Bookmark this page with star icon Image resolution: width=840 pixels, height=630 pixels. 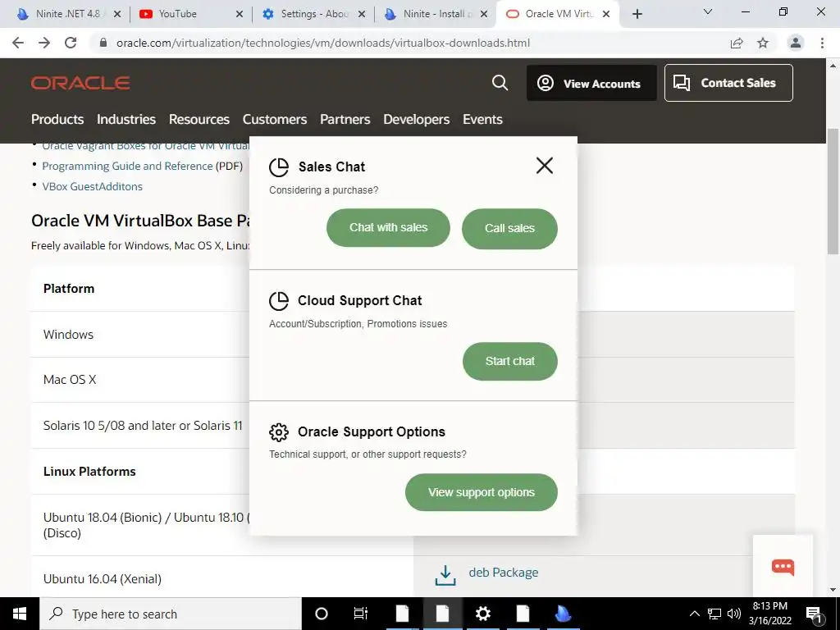[763, 43]
